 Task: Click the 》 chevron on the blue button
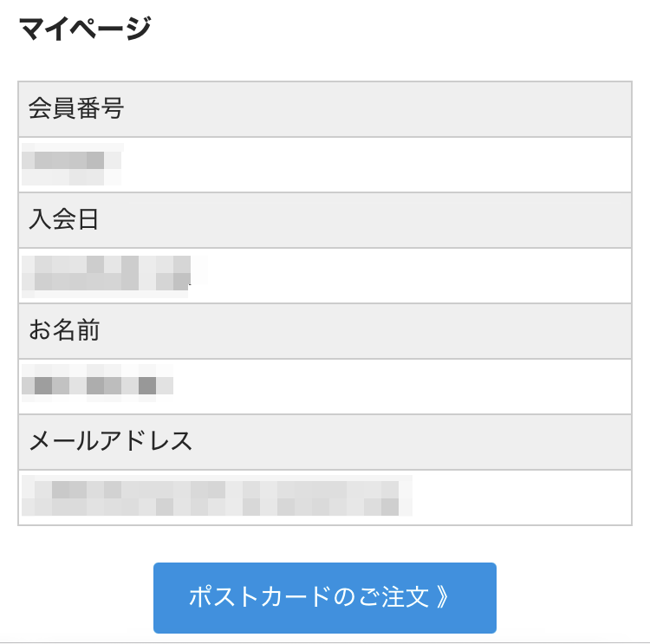[x=442, y=597]
